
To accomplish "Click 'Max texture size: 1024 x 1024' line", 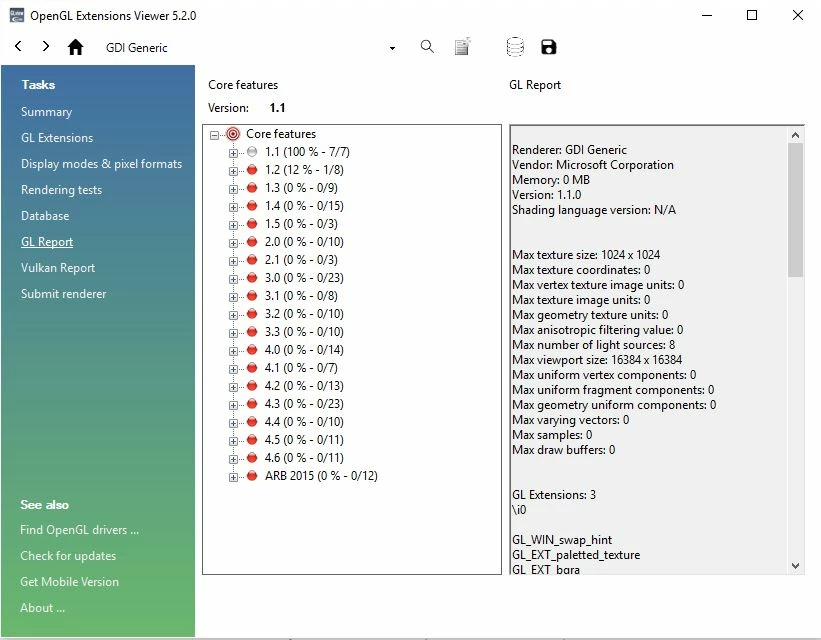I will tap(586, 255).
